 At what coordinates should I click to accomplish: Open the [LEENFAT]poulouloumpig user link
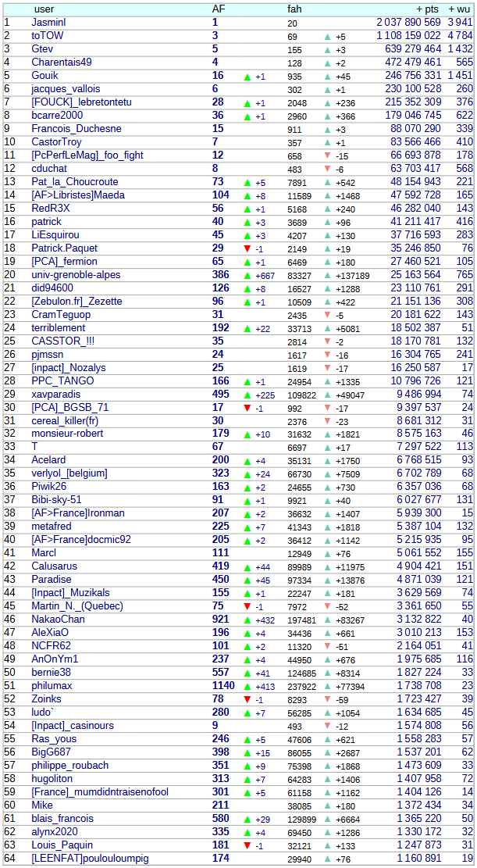pyautogui.click(x=90, y=859)
